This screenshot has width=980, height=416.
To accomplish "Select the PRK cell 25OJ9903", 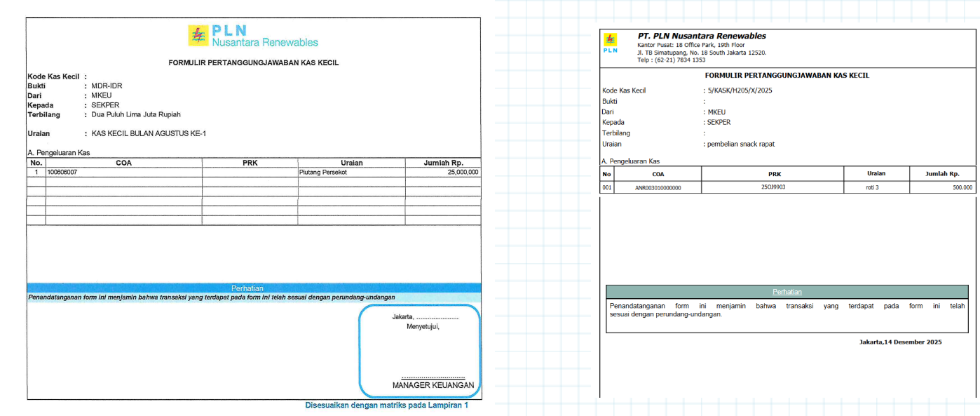I will click(x=773, y=187).
